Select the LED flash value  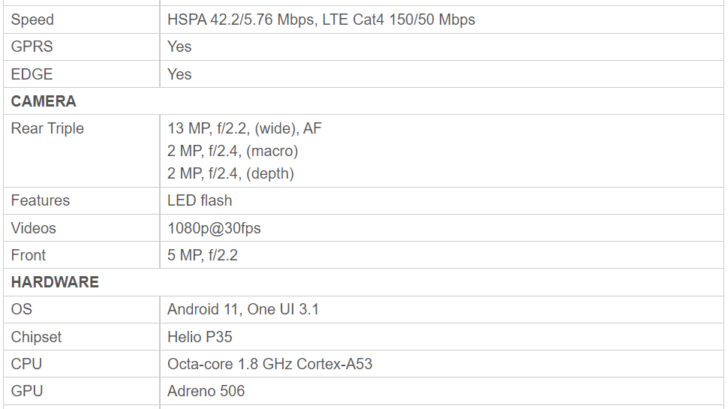200,200
